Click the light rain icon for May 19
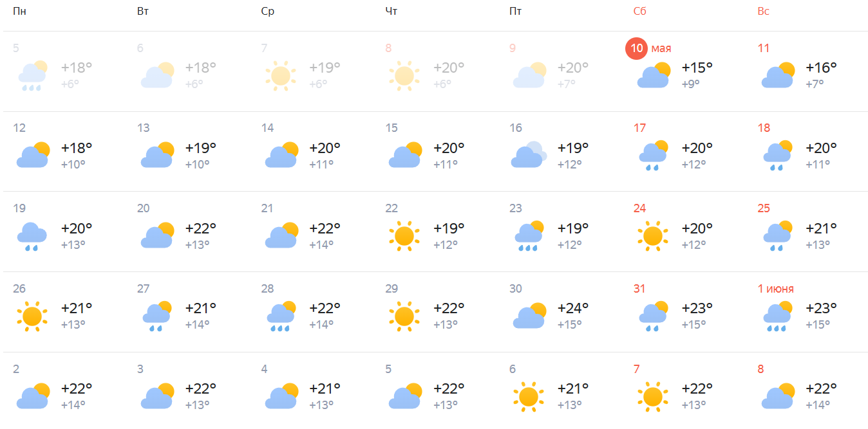Image resolution: width=868 pixels, height=429 pixels. (32, 236)
